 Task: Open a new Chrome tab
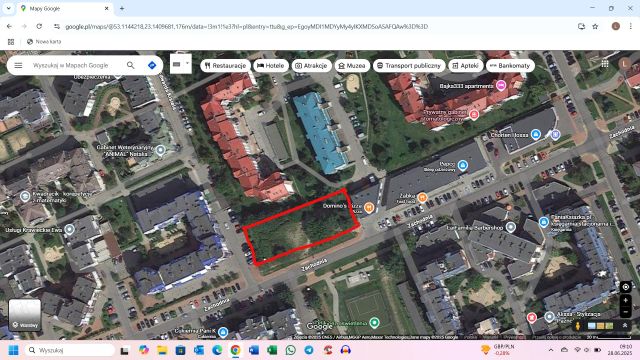tap(122, 8)
